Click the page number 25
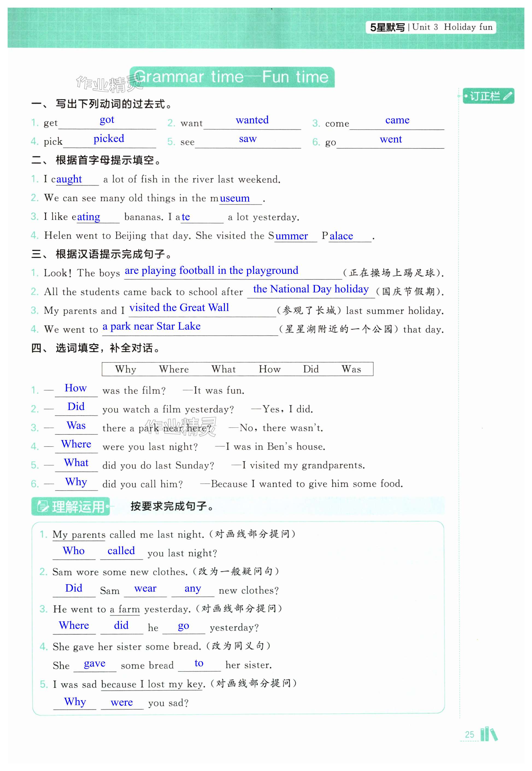Image resolution: width=532 pixels, height=771 pixels. click(x=469, y=734)
